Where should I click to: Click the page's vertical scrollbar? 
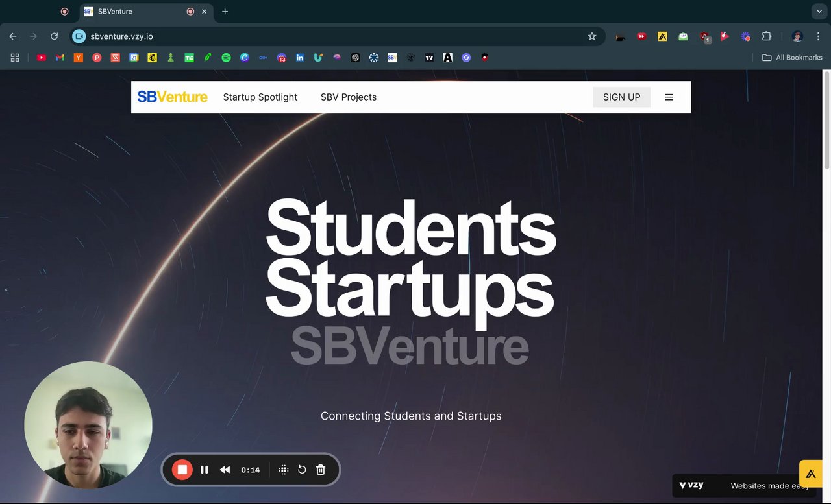click(x=827, y=120)
